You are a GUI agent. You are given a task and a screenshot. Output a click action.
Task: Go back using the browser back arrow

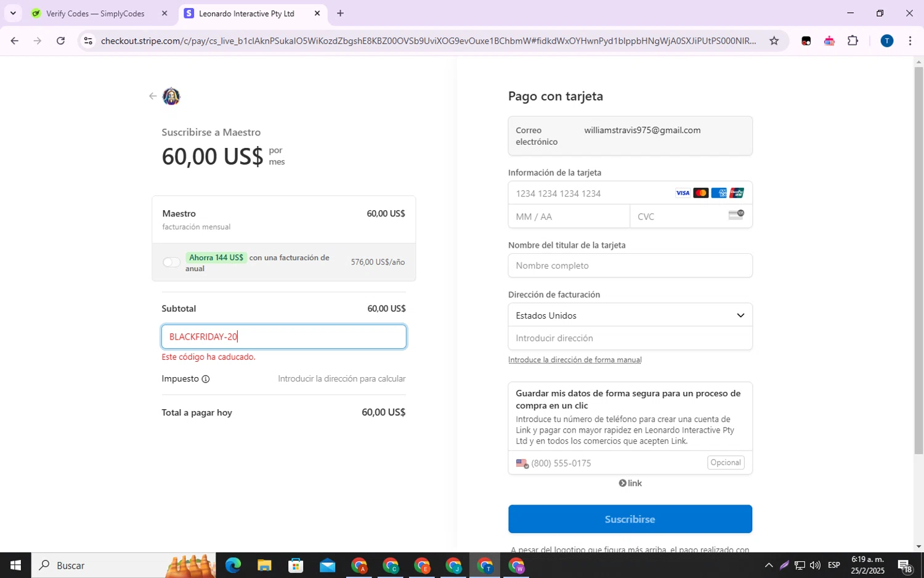14,41
